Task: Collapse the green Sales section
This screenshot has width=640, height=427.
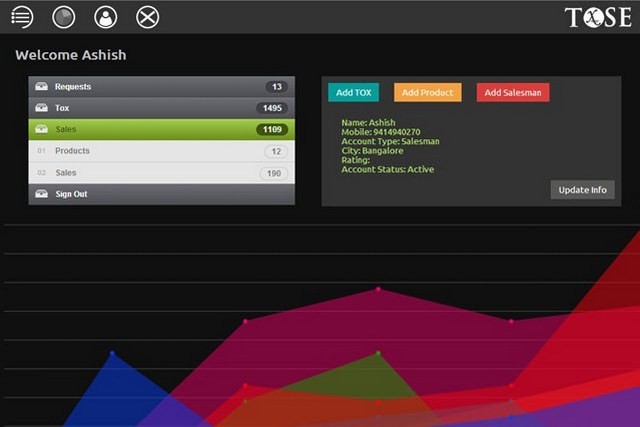Action: [162, 129]
